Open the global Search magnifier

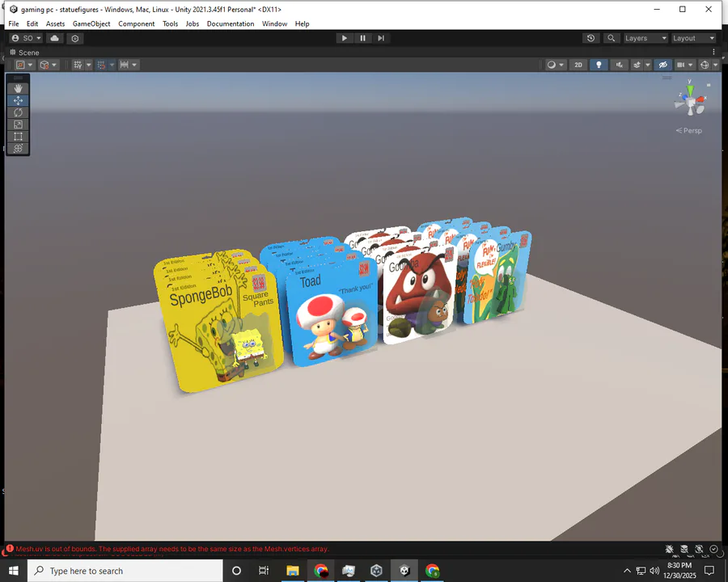611,38
